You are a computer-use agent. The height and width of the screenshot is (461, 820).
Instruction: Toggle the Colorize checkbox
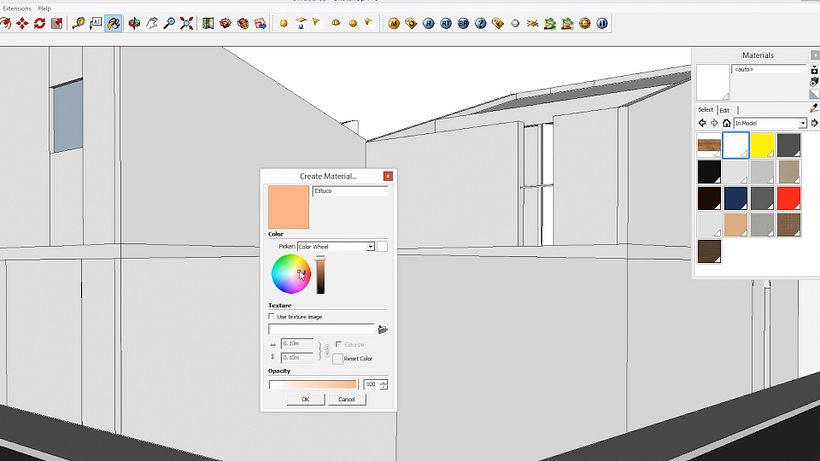click(338, 344)
